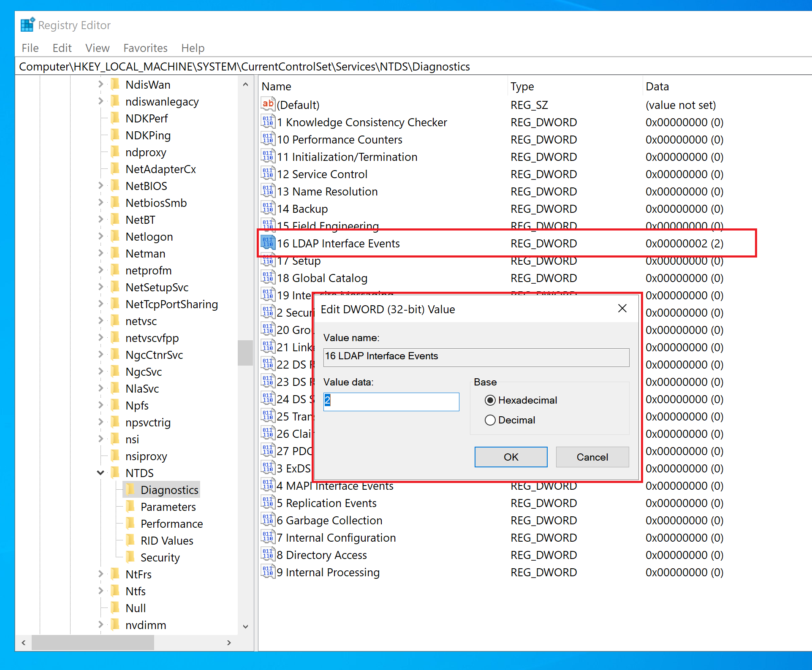Click the Data column header
The width and height of the screenshot is (812, 670).
tap(726, 87)
